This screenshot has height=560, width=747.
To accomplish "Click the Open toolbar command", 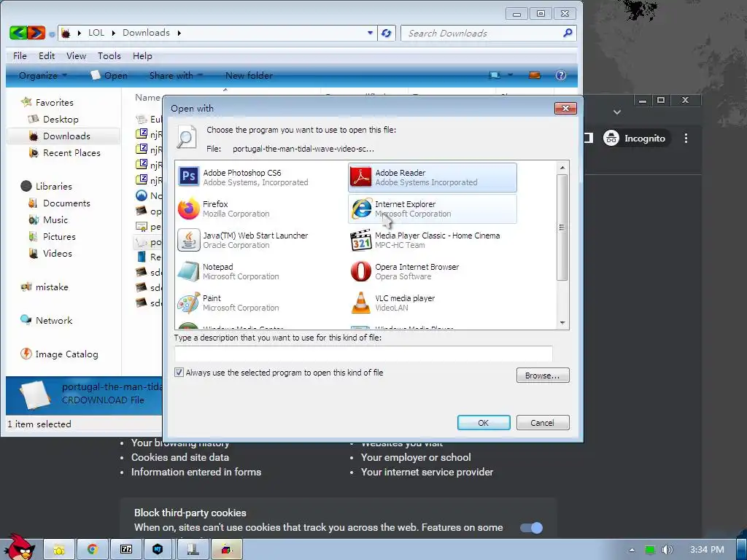I will coord(109,75).
